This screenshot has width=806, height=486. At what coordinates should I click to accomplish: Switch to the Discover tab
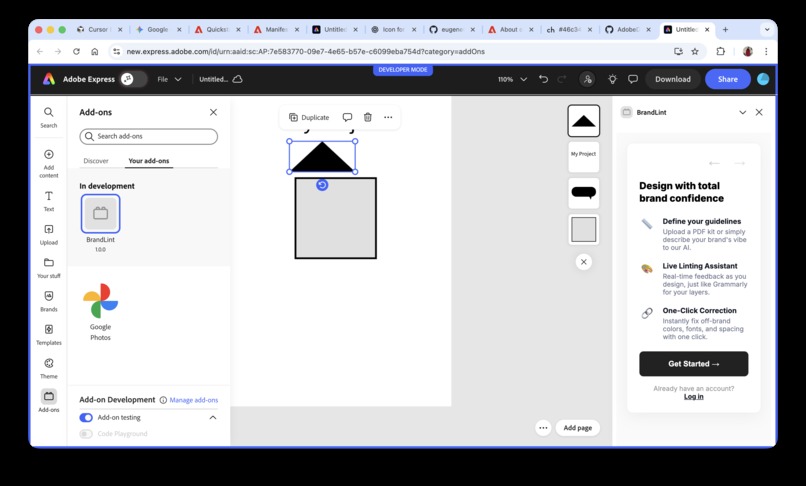click(96, 161)
